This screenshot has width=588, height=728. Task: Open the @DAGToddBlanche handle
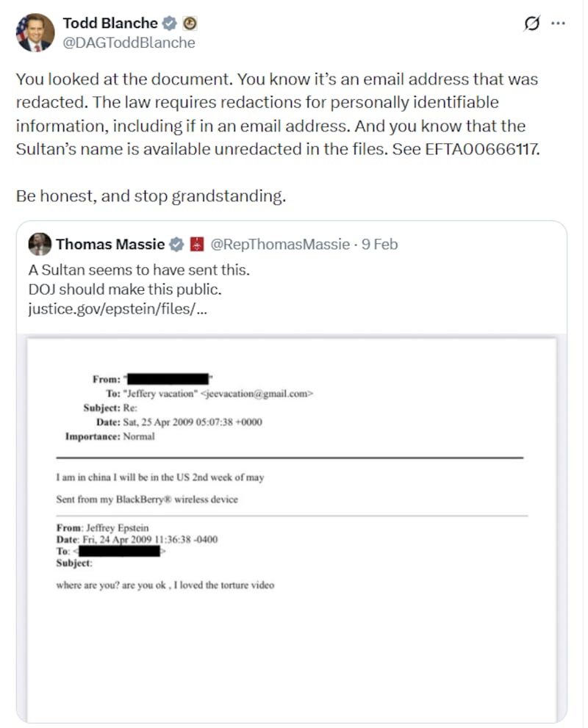coord(129,43)
